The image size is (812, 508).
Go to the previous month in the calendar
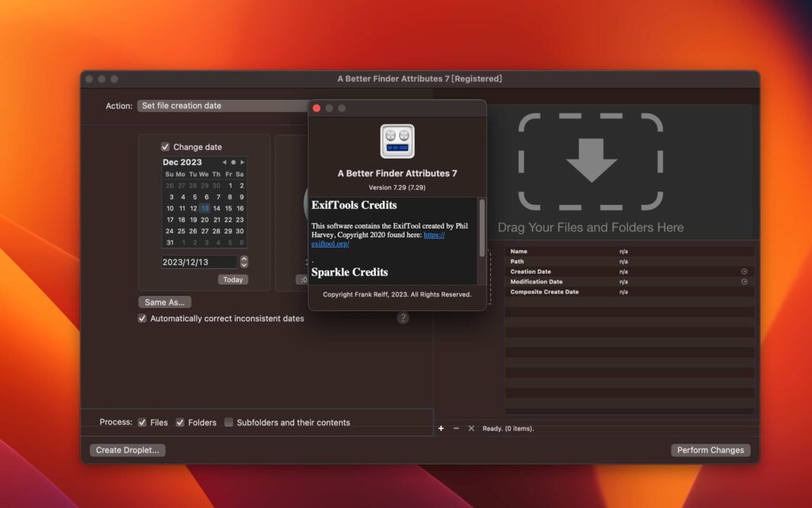click(224, 163)
